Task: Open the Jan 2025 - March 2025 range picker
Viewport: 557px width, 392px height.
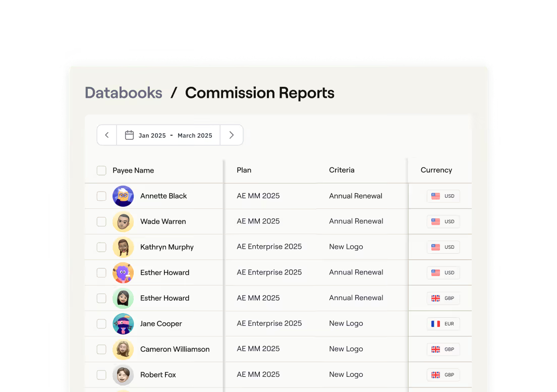Action: [169, 135]
